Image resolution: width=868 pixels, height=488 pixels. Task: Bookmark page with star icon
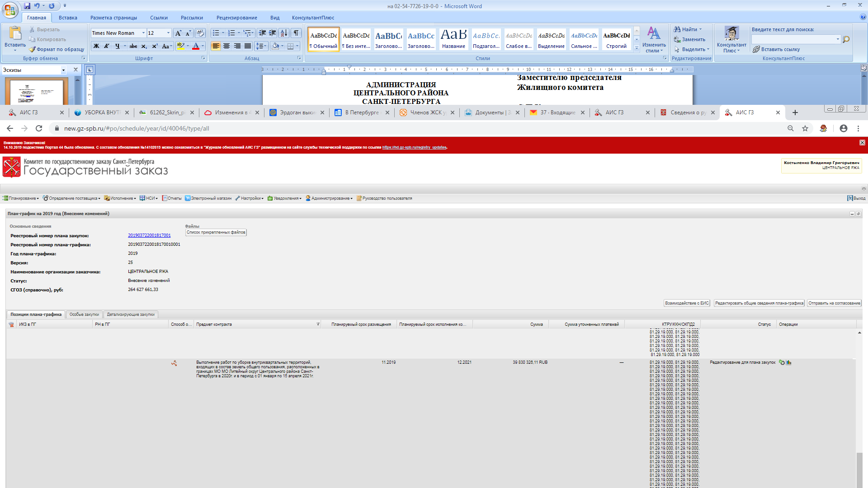(x=805, y=128)
